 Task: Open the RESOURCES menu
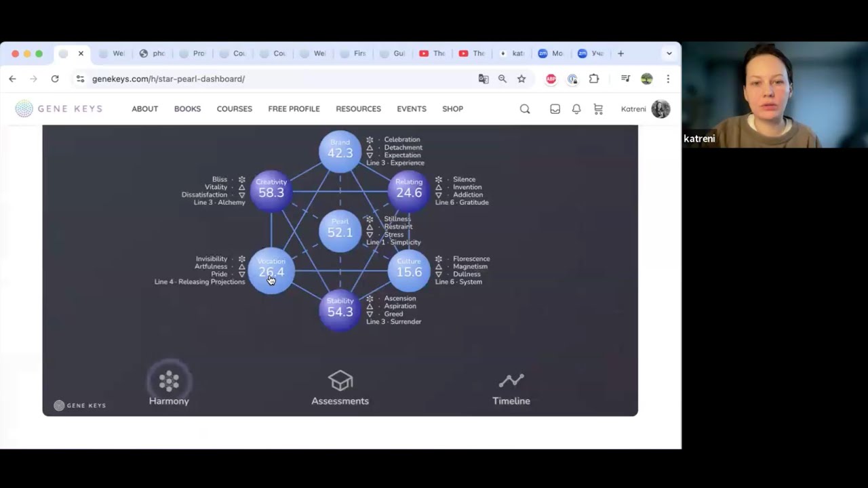click(x=358, y=109)
